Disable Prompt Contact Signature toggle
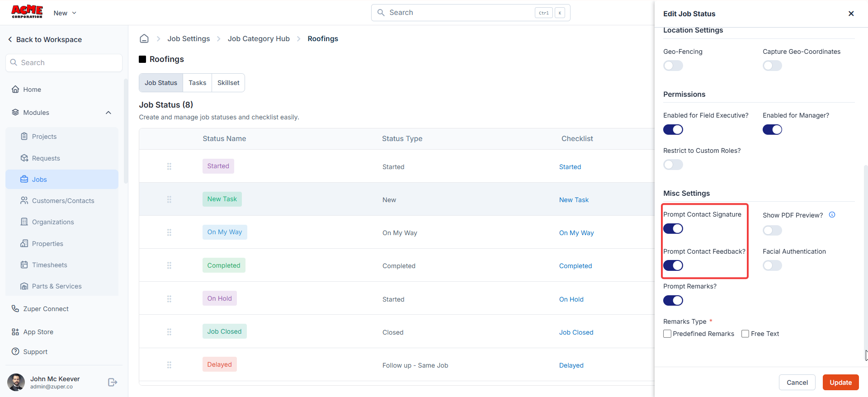Screen dimensions: 868x397 (673, 229)
